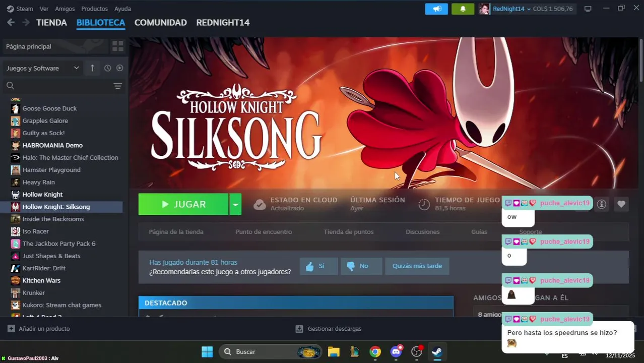Open the REDNIGHT14 profile tab

223,23
